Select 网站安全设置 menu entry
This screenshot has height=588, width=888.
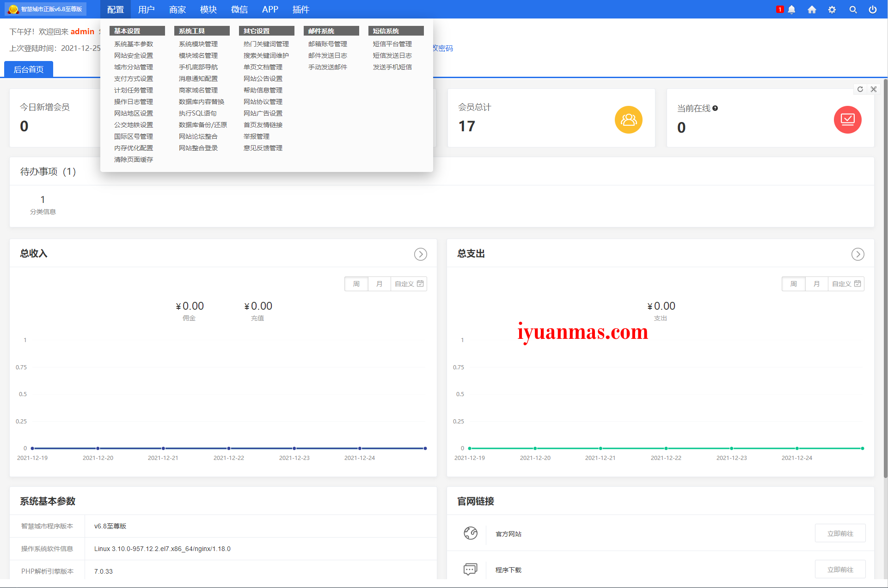pyautogui.click(x=134, y=55)
